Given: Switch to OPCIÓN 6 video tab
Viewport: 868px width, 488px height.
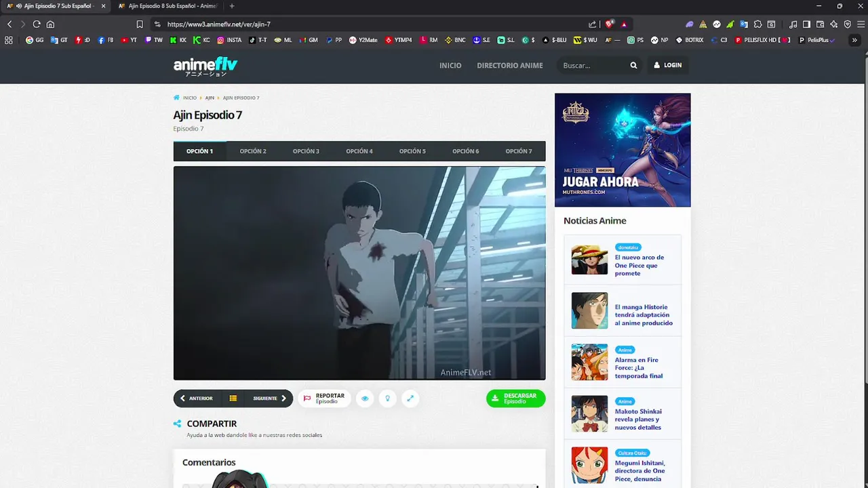Looking at the screenshot, I should pyautogui.click(x=466, y=151).
